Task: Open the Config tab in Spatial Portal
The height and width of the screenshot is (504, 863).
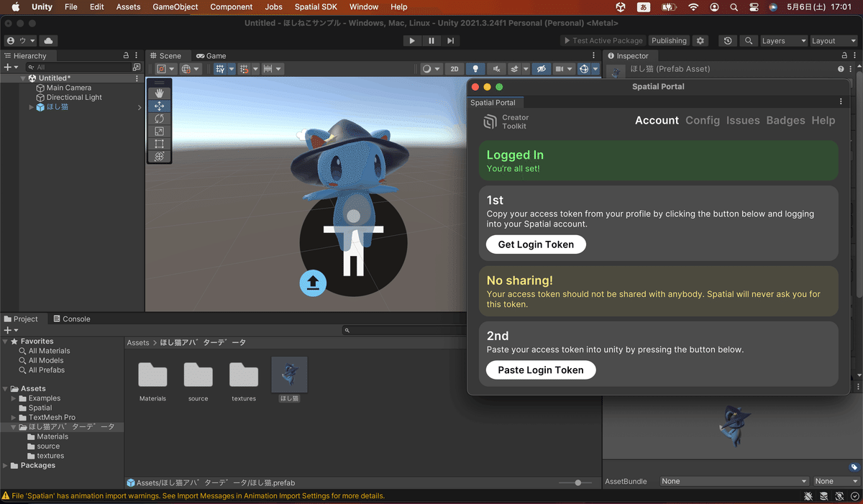Action: tap(703, 120)
